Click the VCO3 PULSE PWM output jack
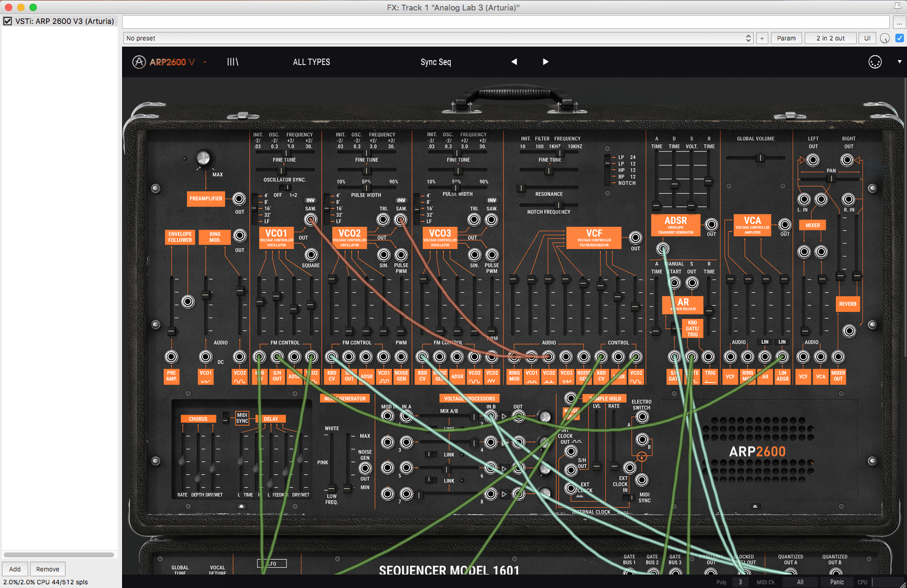Viewport: 907px width, 588px height. 492,254
